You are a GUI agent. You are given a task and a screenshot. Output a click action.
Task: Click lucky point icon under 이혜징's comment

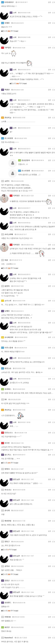tap(2, 31)
